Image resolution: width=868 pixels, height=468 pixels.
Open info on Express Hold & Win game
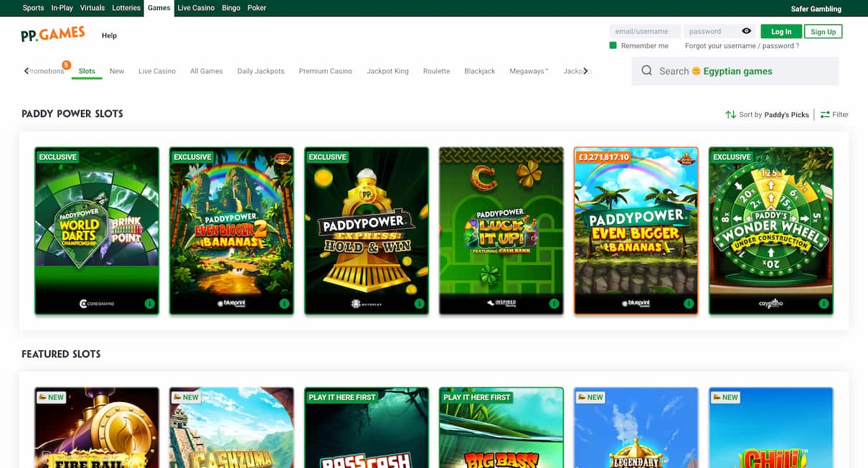pos(419,303)
